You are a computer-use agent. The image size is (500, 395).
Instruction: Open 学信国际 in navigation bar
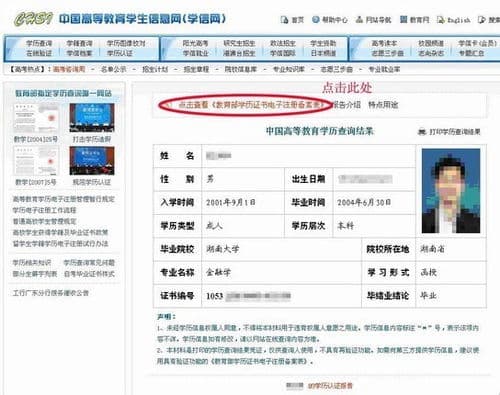coord(283,53)
